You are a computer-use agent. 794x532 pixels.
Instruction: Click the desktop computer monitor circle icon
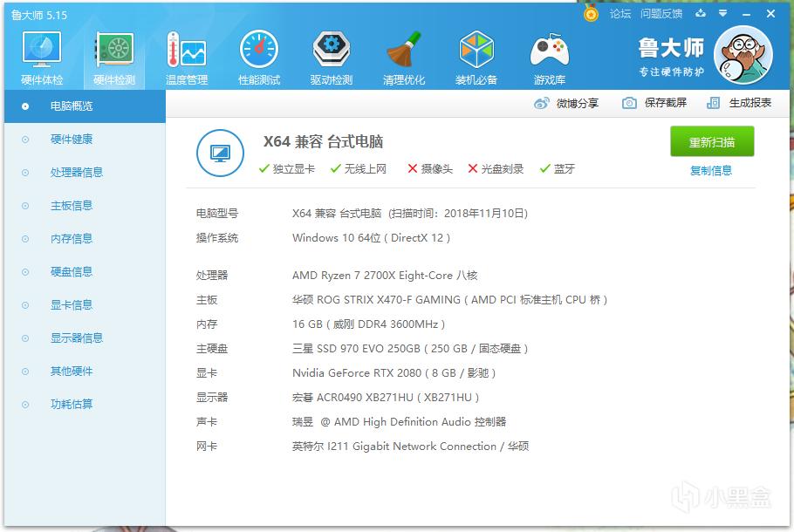pos(220,153)
